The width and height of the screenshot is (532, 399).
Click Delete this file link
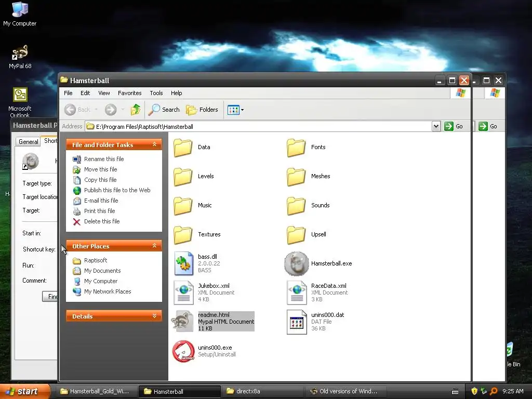[102, 221]
